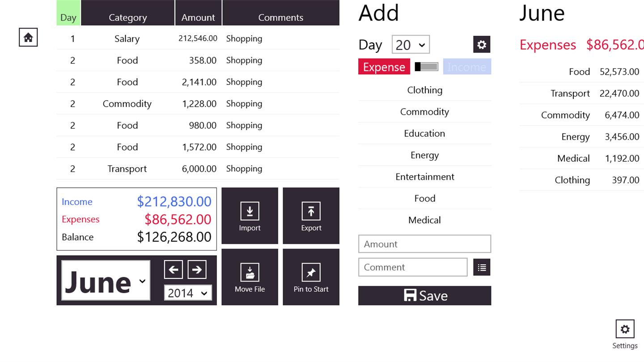Select the Commodity 1,228.00 row

tap(198, 104)
